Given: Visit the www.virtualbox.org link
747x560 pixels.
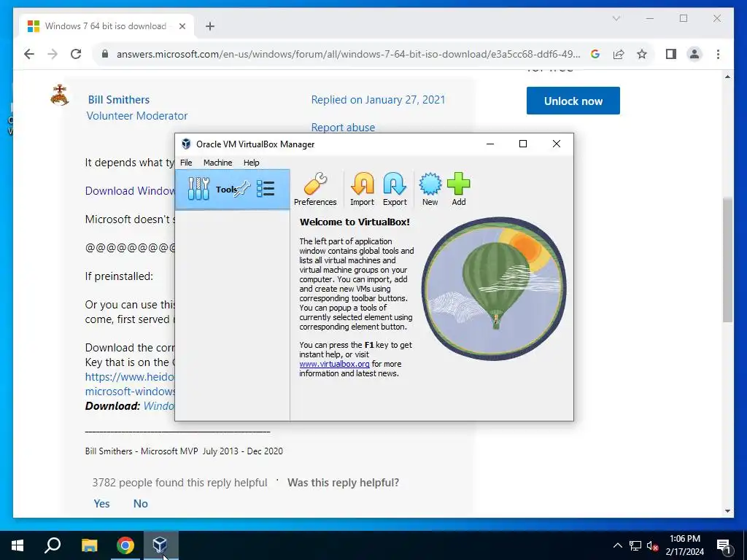Looking at the screenshot, I should pyautogui.click(x=334, y=364).
